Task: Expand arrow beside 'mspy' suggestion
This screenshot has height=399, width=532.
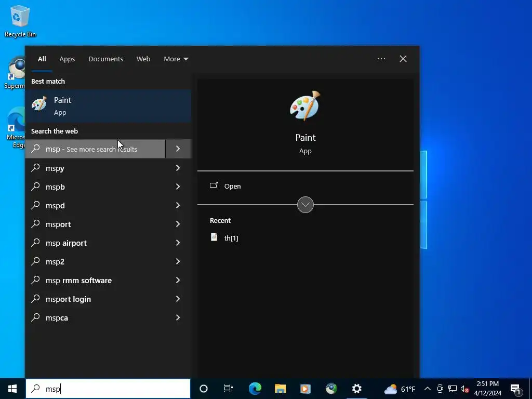Action: click(x=178, y=168)
